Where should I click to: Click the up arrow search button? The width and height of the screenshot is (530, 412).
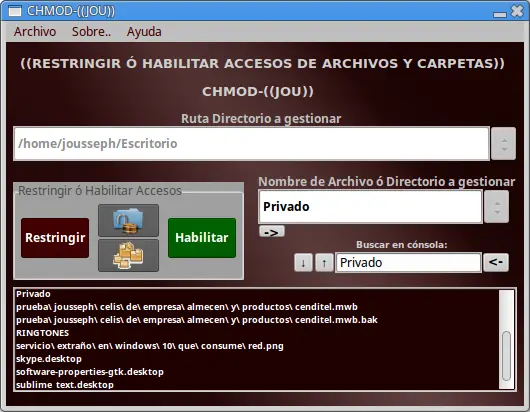(324, 263)
